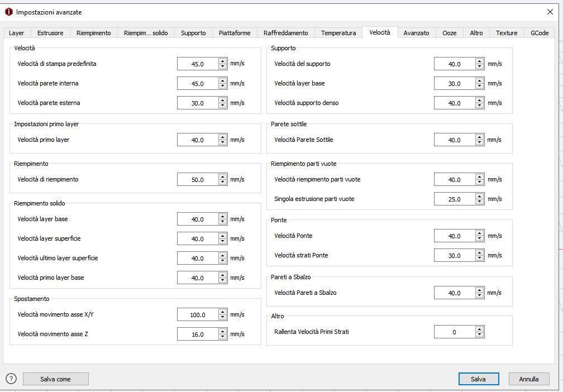The image size is (563, 392).
Task: Decrease Velocità parete esterna value
Action: pyautogui.click(x=223, y=106)
